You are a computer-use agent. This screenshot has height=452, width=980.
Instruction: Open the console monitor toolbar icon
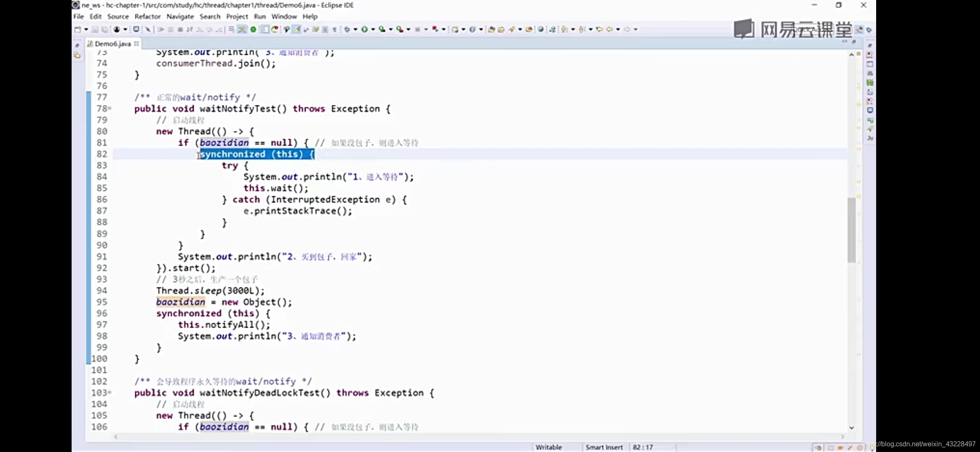(x=136, y=29)
